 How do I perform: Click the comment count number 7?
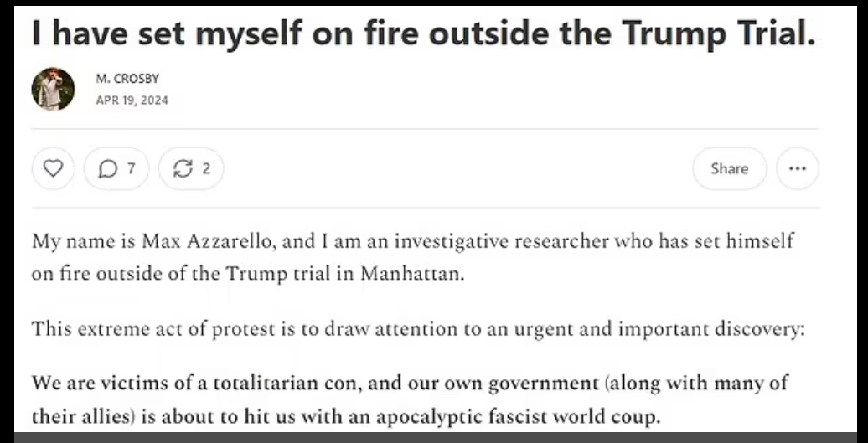click(132, 168)
